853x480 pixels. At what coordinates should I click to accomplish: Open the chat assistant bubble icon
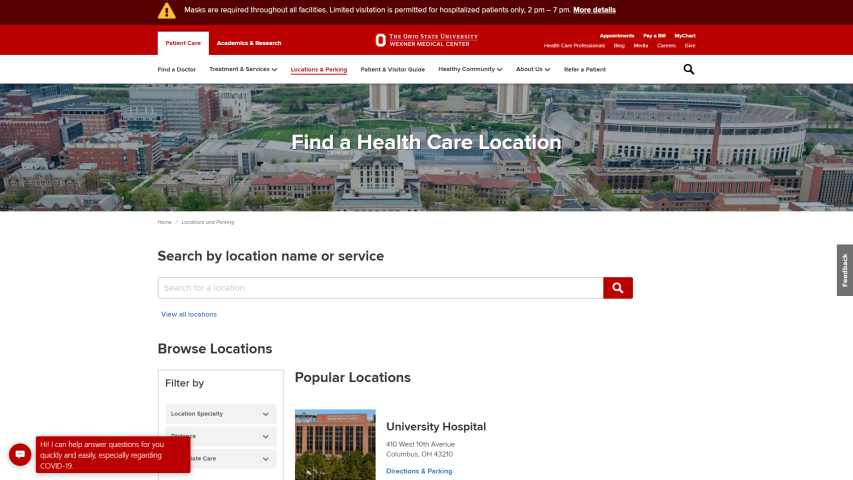click(19, 454)
